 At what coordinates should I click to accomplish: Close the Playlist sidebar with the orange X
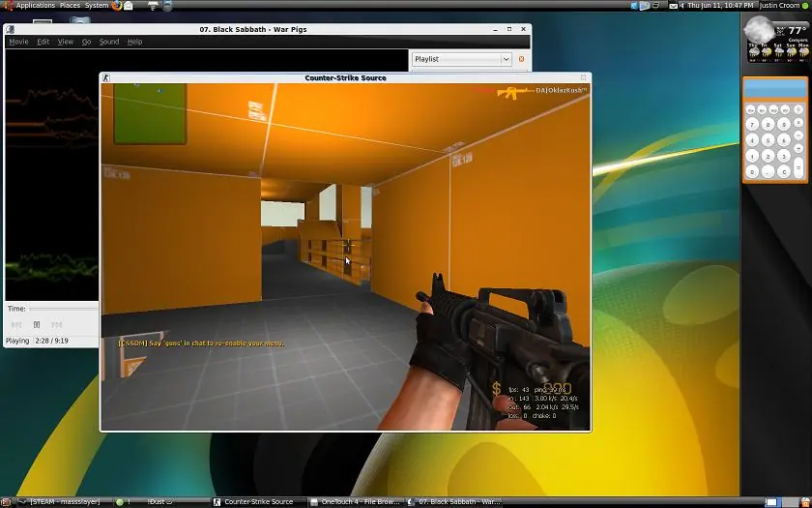click(521, 59)
